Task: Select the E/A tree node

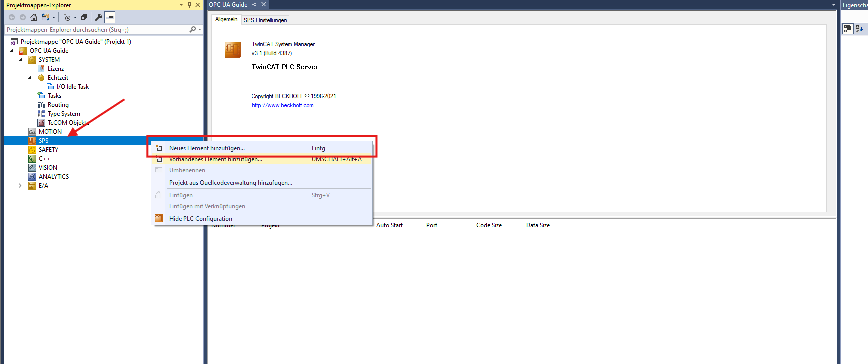Action: [43, 186]
